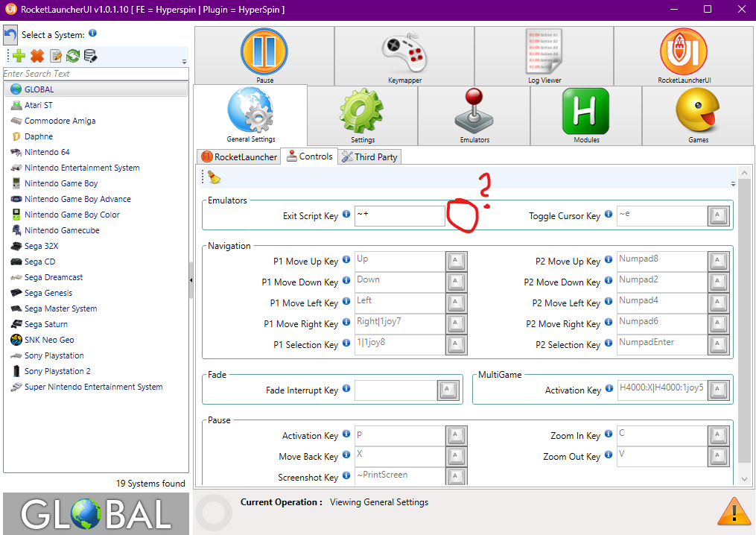Screen dimensions: 756x535
Task: Open the Keymapper section
Action: [x=404, y=56]
